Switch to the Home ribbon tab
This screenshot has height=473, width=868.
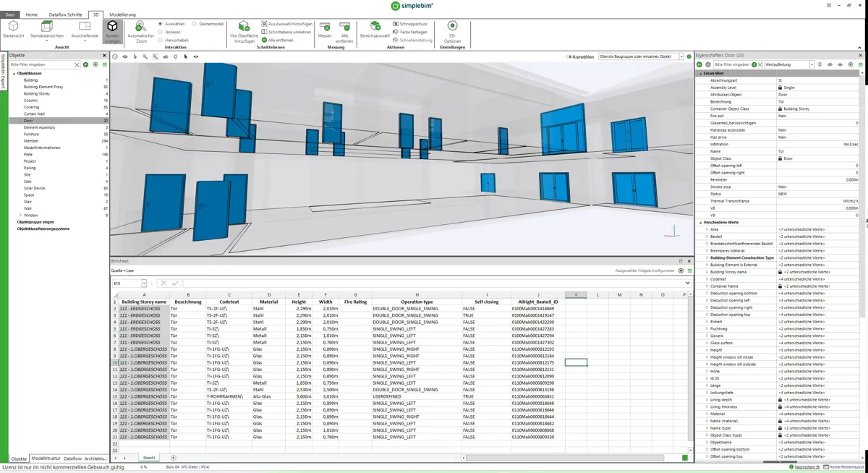(32, 14)
